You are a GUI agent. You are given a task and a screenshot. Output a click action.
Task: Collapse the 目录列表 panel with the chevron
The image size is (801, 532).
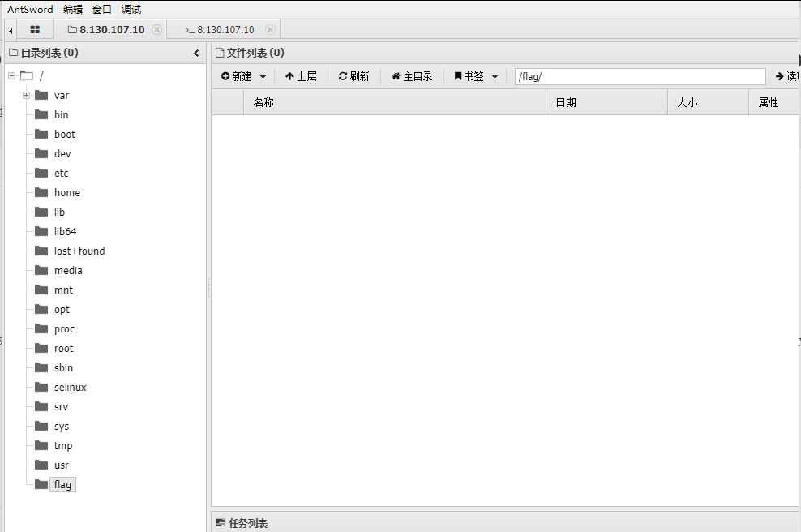[x=197, y=54]
